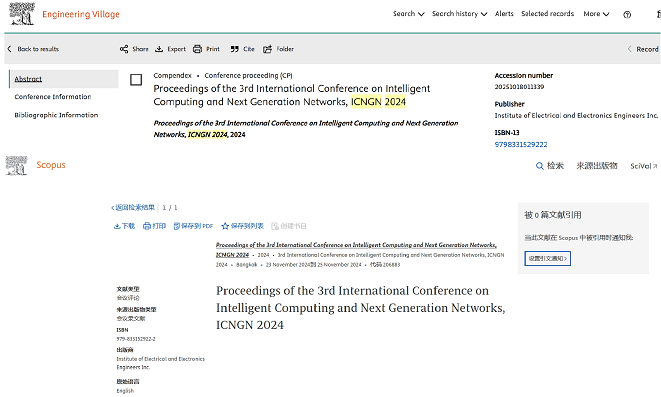Open the Cite quotation icon
The width and height of the screenshot is (661, 397).
(234, 49)
